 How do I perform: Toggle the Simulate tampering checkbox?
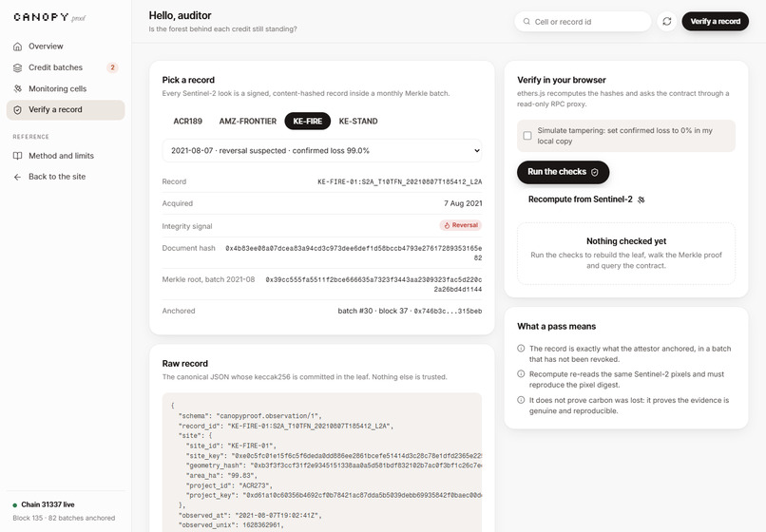pos(527,135)
